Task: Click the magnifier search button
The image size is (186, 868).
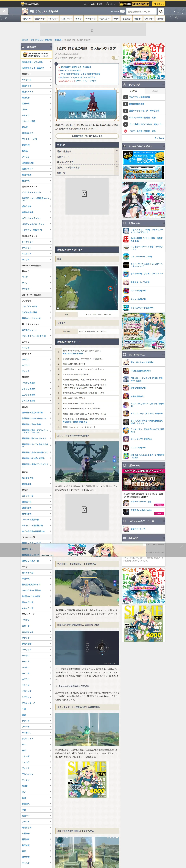Action: 161,11
